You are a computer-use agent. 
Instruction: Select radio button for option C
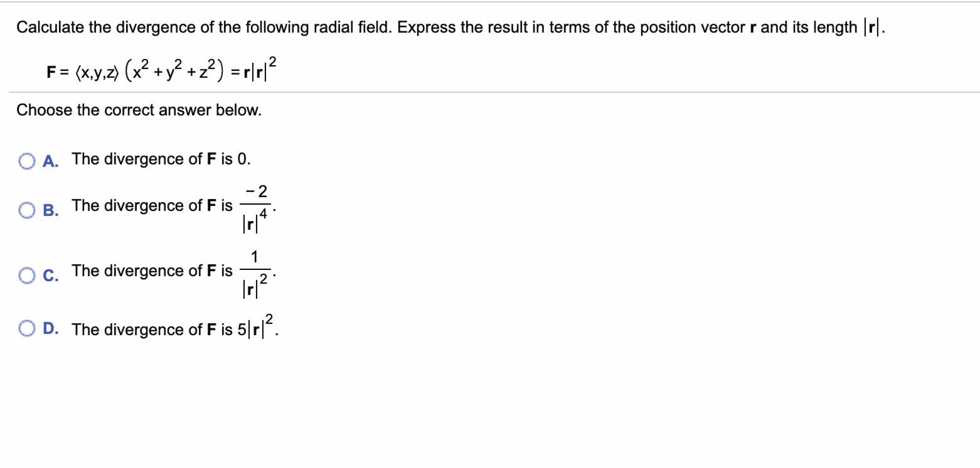(27, 275)
